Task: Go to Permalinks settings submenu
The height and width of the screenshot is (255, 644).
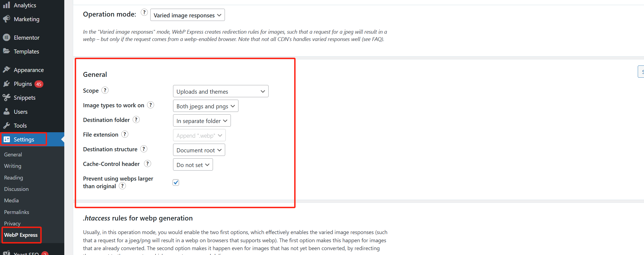Action: click(x=17, y=212)
